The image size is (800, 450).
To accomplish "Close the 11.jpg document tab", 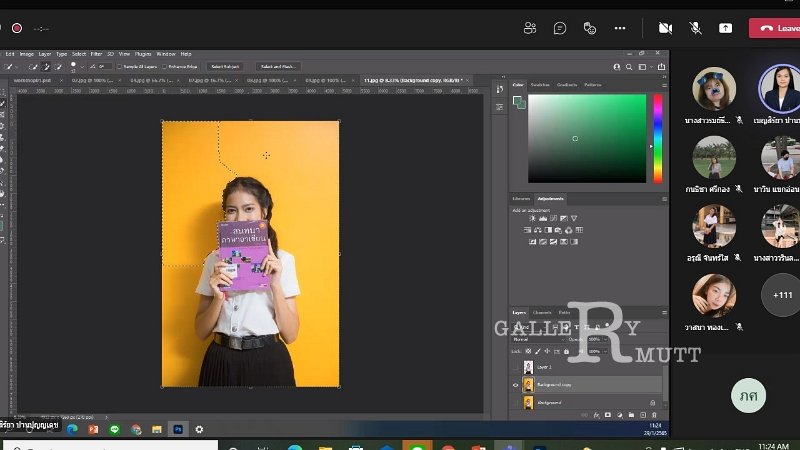I will (x=467, y=81).
